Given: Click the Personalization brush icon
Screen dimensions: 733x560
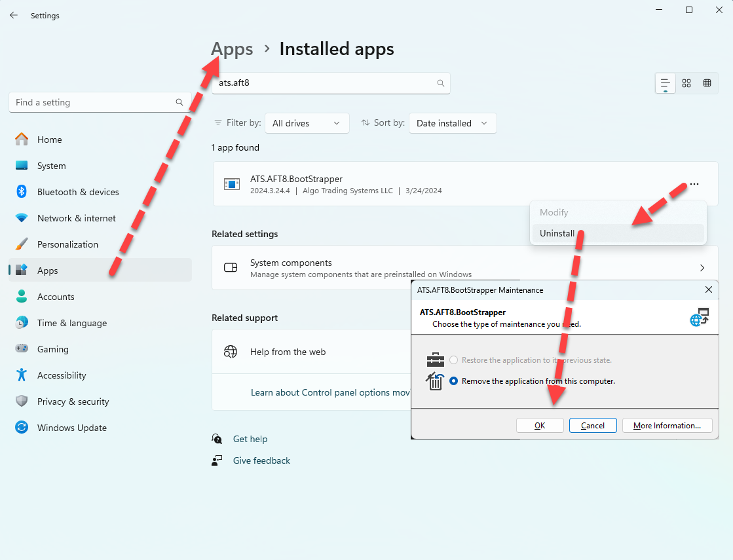Looking at the screenshot, I should [x=22, y=244].
